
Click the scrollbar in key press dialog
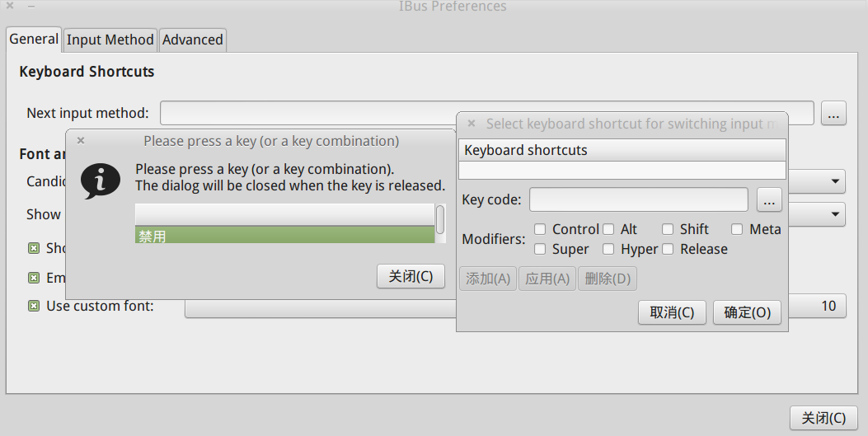(440, 220)
